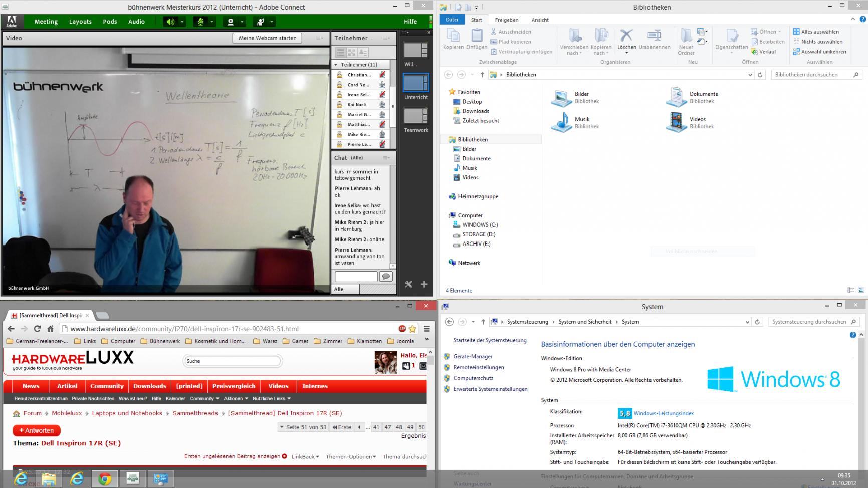Switch Teilnehmer pod to status view

[363, 52]
